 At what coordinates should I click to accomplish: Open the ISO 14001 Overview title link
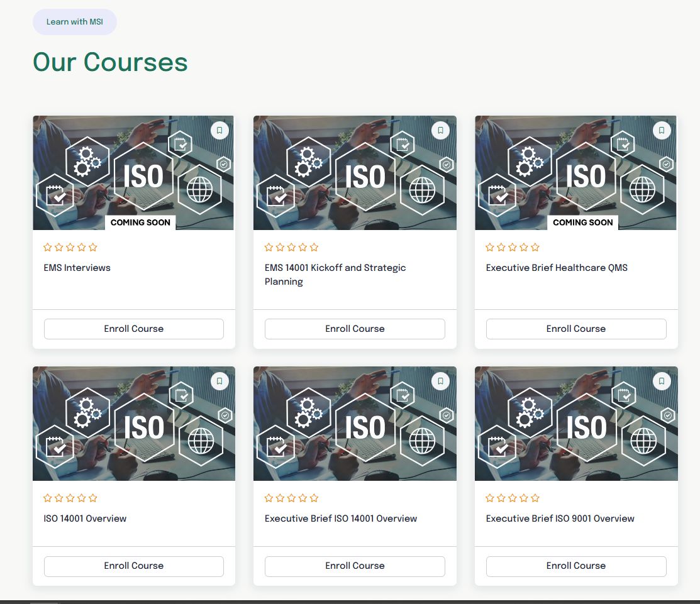pyautogui.click(x=85, y=519)
